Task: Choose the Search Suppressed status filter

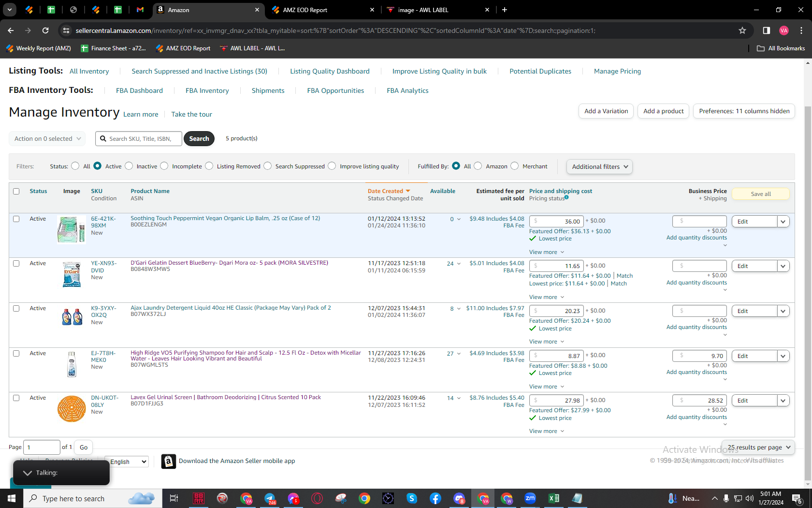Action: coord(268,166)
